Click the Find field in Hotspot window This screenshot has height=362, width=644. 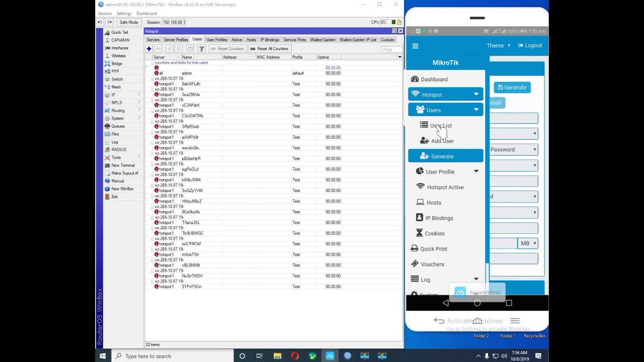391,49
